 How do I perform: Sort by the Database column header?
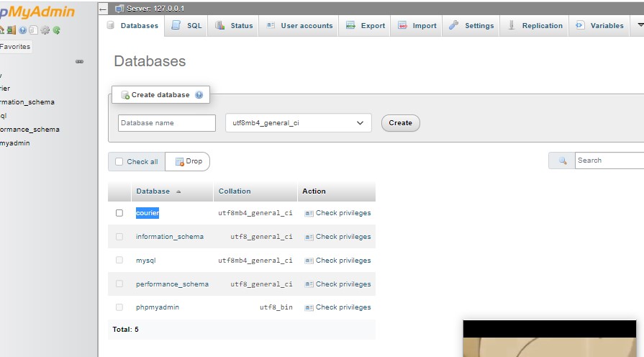[x=153, y=191]
